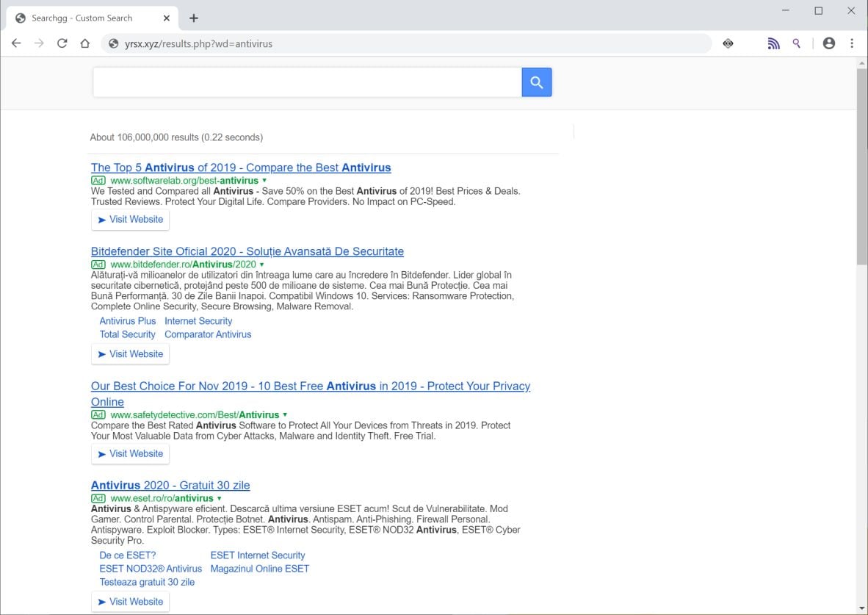Click the scrollbar up arrow
The height and width of the screenshot is (615, 868).
click(x=862, y=63)
